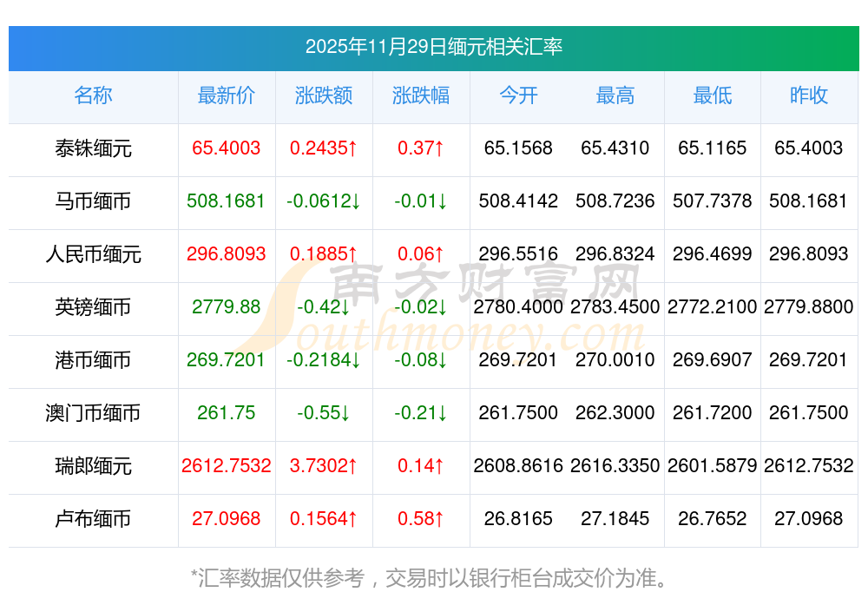The width and height of the screenshot is (868, 605).
Task: Select the 英镑缅币 row label
Action: tap(93, 307)
